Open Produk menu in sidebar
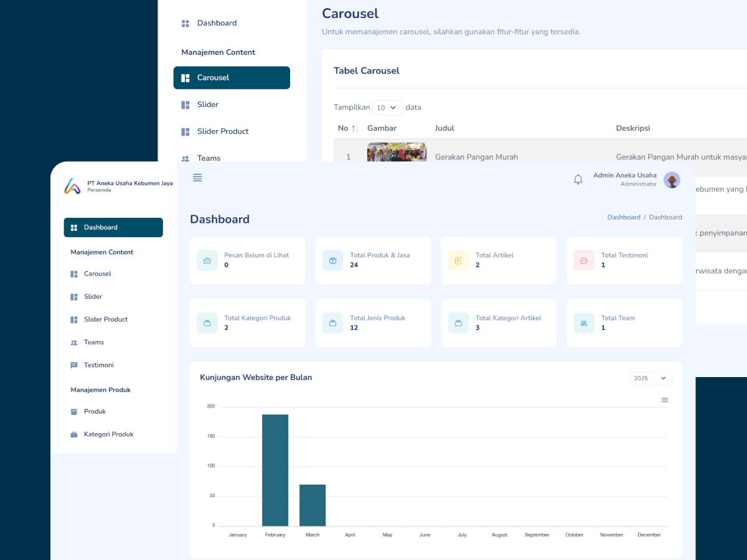Image resolution: width=747 pixels, height=560 pixels. [95, 411]
